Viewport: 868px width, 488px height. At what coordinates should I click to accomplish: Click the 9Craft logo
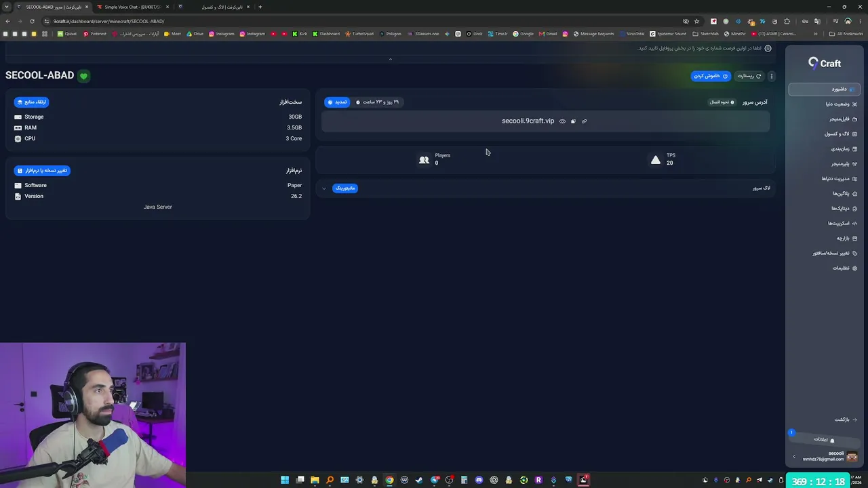(825, 63)
